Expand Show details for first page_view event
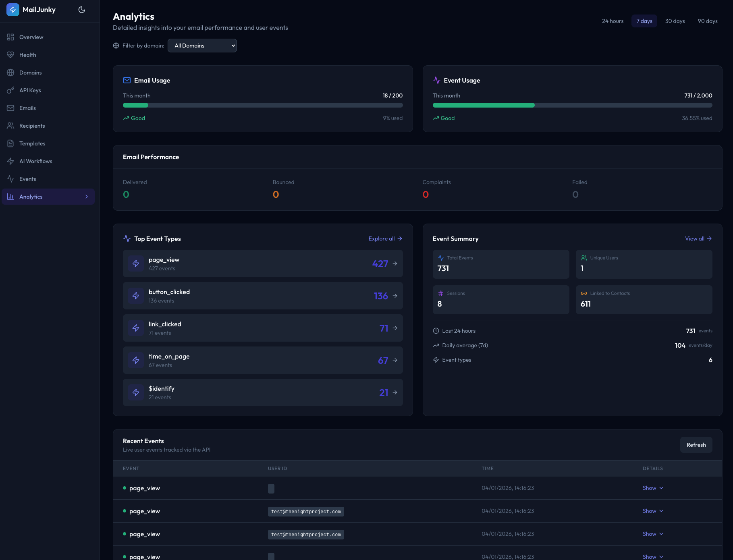The image size is (733, 560). pos(652,488)
